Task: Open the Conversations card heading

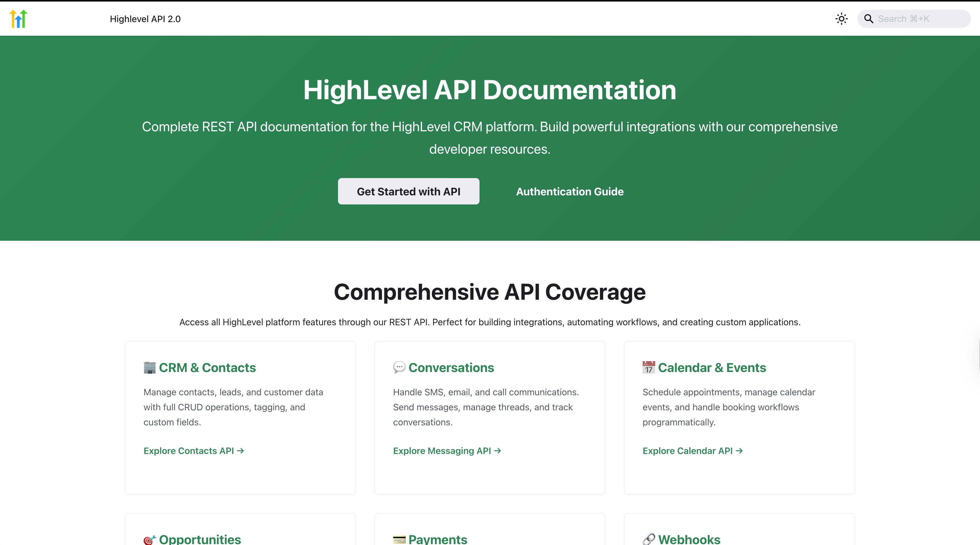Action: pos(451,368)
